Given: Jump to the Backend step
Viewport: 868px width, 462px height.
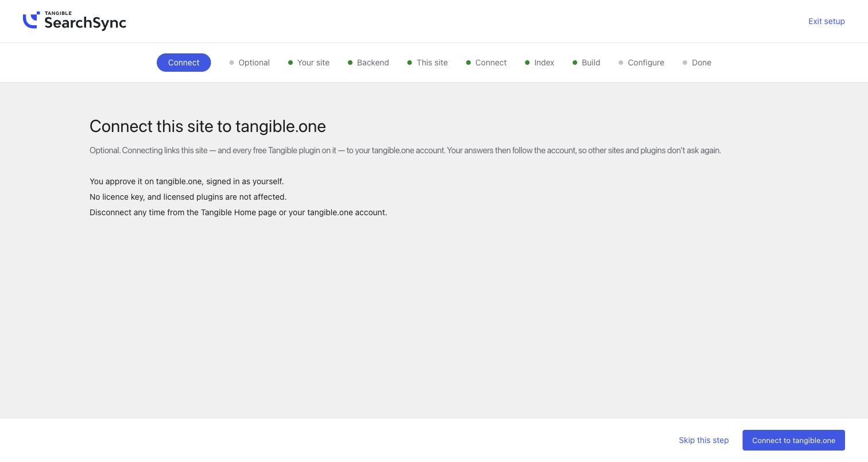Looking at the screenshot, I should 369,63.
